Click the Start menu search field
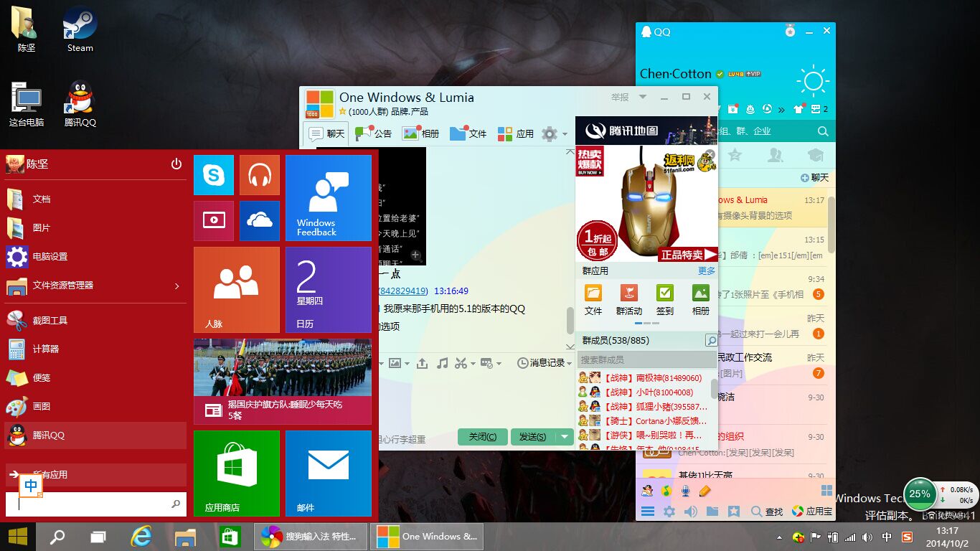This screenshot has height=551, width=980. pos(96,504)
